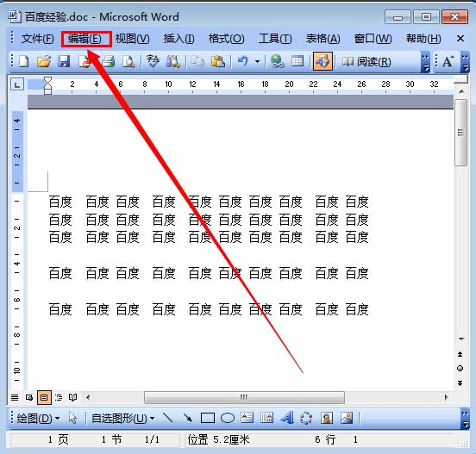Select the Rectangle shape tool
This screenshot has width=476, height=454.
coord(208,418)
